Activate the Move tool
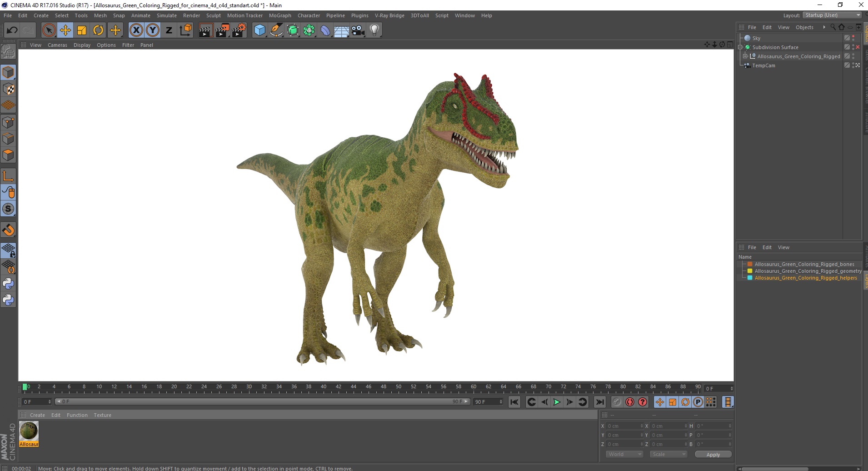Viewport: 868px width, 471px height. pyautogui.click(x=65, y=30)
